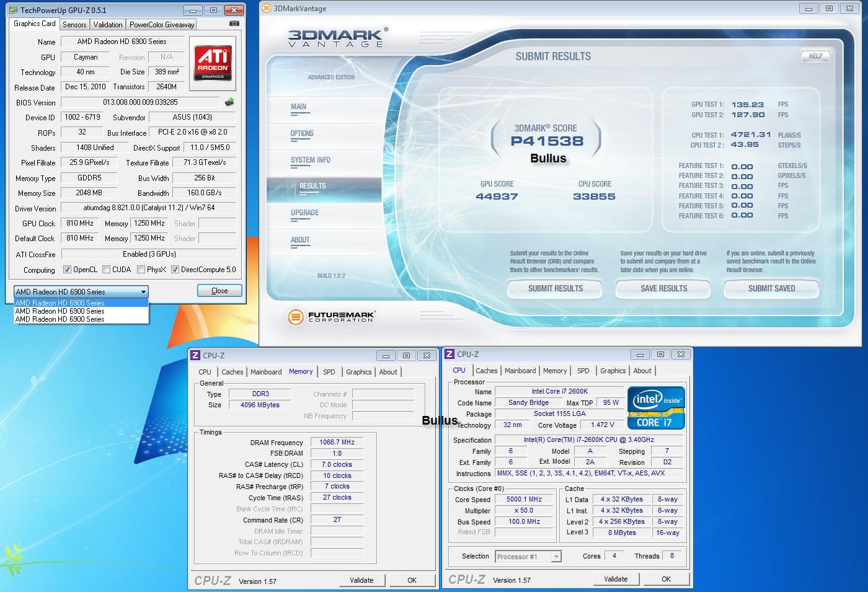Click the Futuremark Corporation logo
The image size is (868, 592).
332,317
